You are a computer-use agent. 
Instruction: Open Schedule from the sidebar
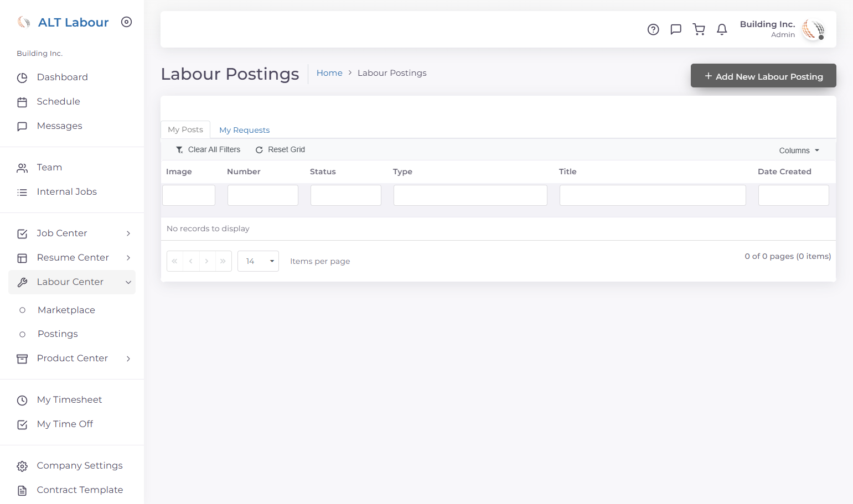(x=72, y=102)
